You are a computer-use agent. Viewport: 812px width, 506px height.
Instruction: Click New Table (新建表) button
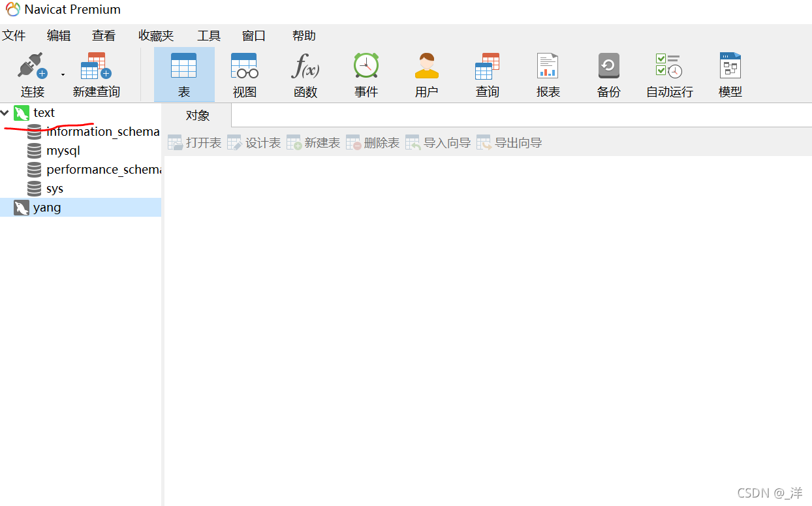(x=313, y=143)
